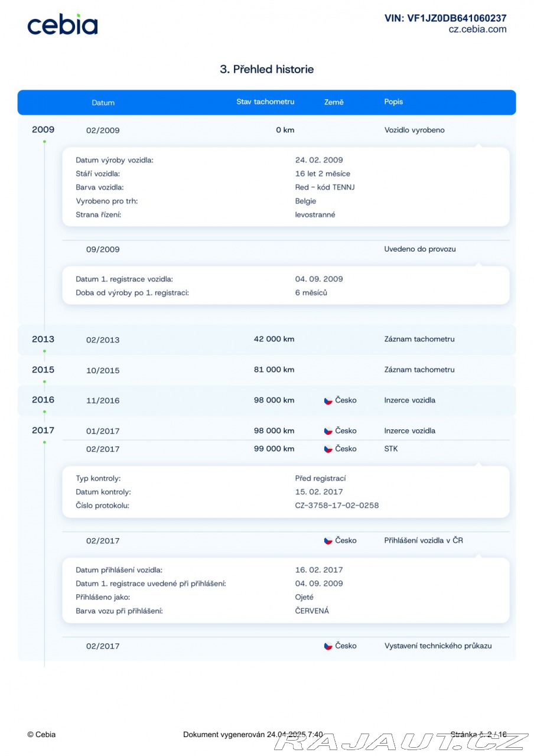Click the '0 km' odometer value

pos(285,130)
